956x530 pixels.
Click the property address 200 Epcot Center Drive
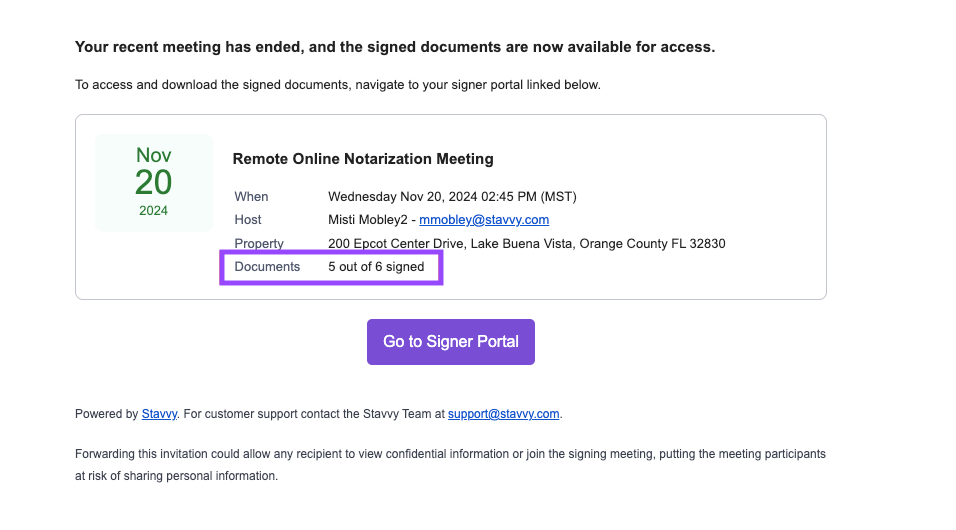(x=527, y=243)
